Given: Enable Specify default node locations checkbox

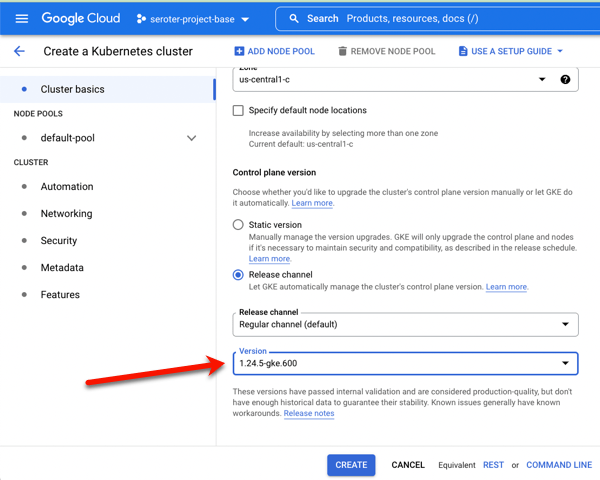Looking at the screenshot, I should (x=238, y=110).
